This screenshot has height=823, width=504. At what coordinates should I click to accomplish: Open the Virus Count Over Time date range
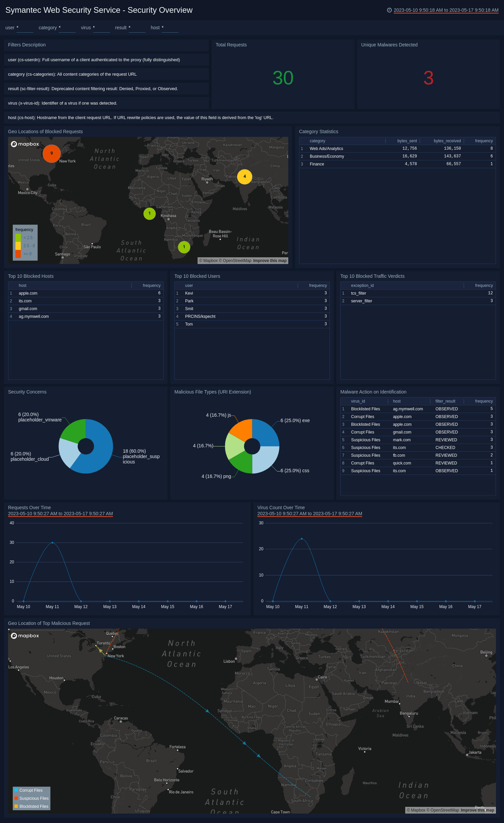click(x=309, y=514)
